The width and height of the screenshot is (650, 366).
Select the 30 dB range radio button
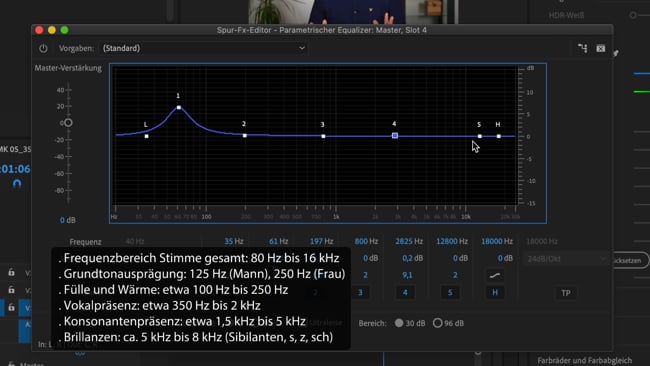pos(399,323)
